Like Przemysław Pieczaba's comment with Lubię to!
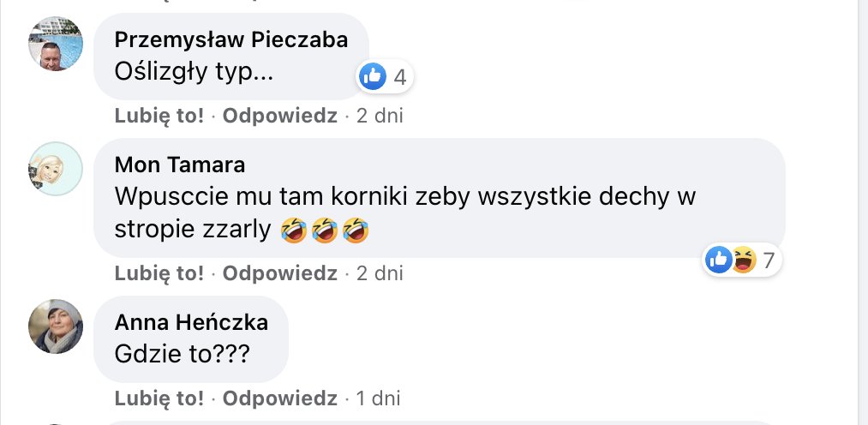 click(159, 116)
